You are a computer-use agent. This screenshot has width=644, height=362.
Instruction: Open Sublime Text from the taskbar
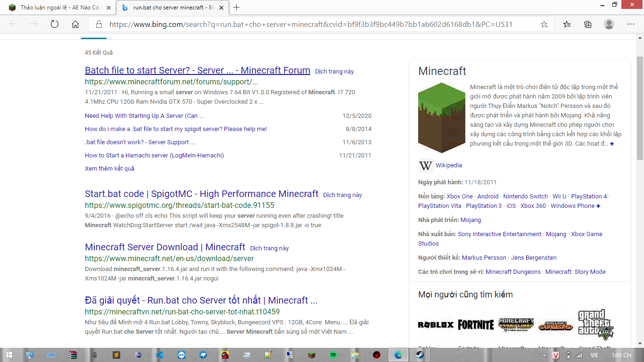pos(116,355)
